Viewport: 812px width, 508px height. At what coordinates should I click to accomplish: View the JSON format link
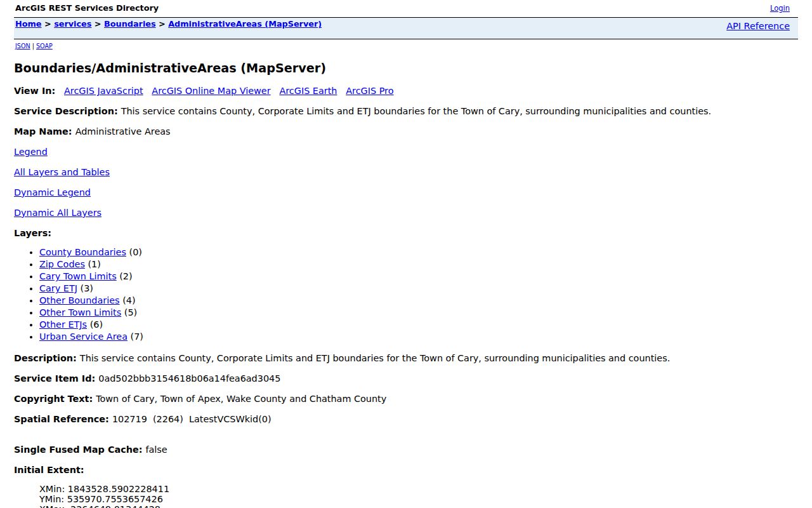[23, 46]
